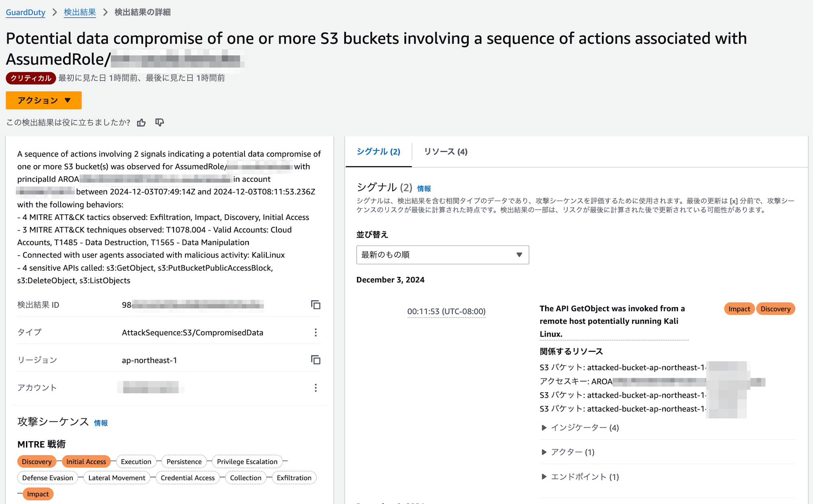Click the Privilege Escalation tactic chip
The width and height of the screenshot is (813, 504).
(x=247, y=462)
